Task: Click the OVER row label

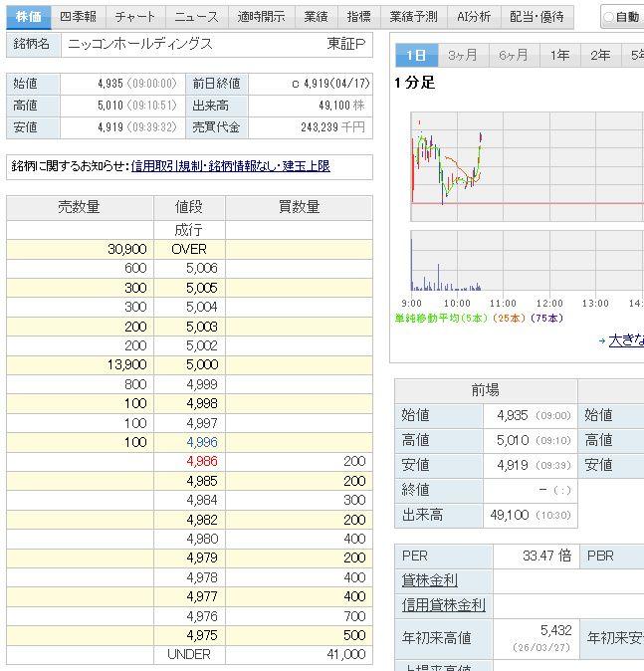Action: pos(189,249)
